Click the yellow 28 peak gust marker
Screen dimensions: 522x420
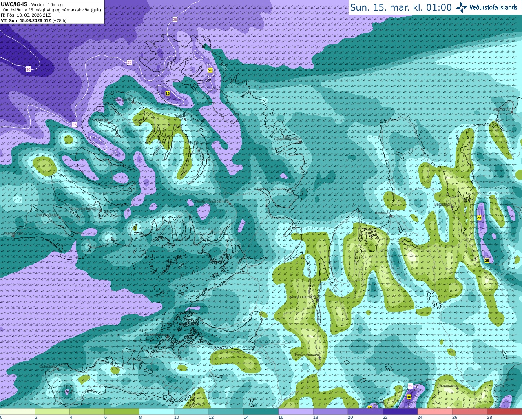pyautogui.click(x=168, y=93)
